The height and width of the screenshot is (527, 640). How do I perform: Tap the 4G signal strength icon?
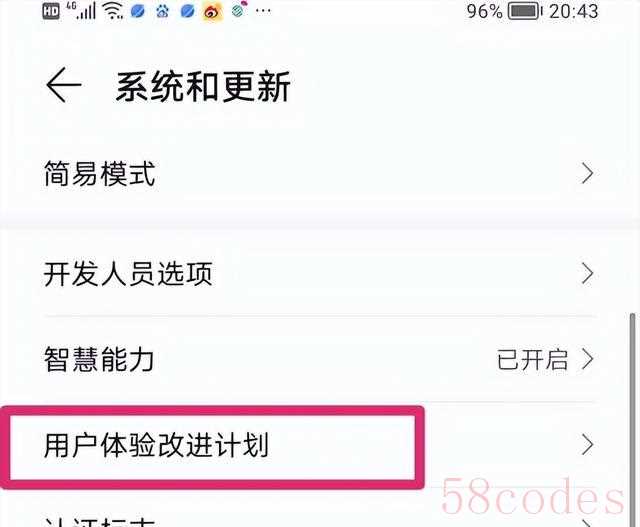click(x=82, y=11)
